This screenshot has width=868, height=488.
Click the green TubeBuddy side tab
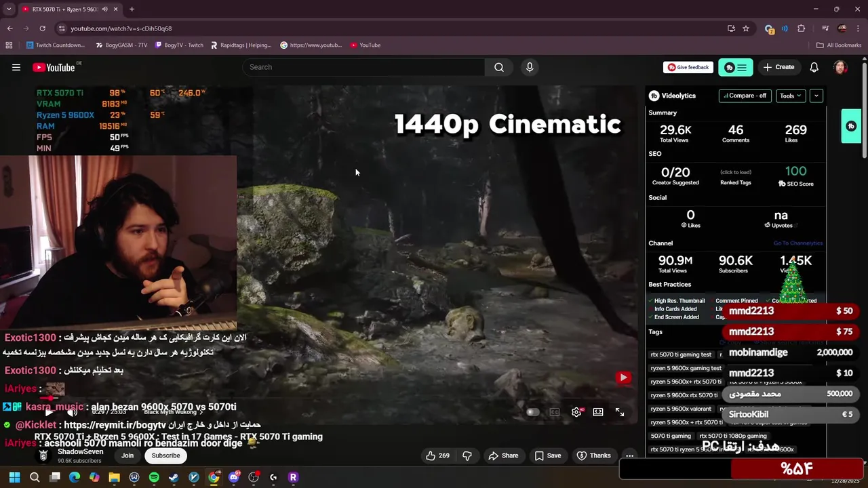(x=851, y=126)
